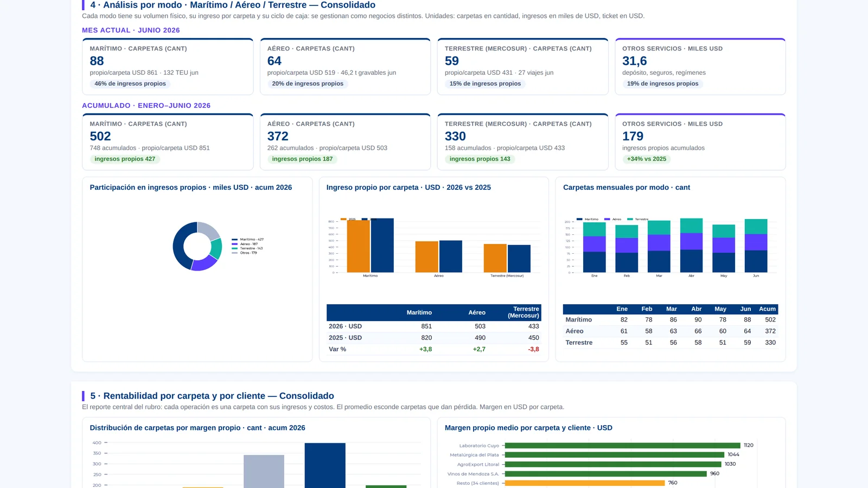Click the purple Aéreo legend swatch in the monthly chart
The image size is (868, 488).
[x=607, y=219]
